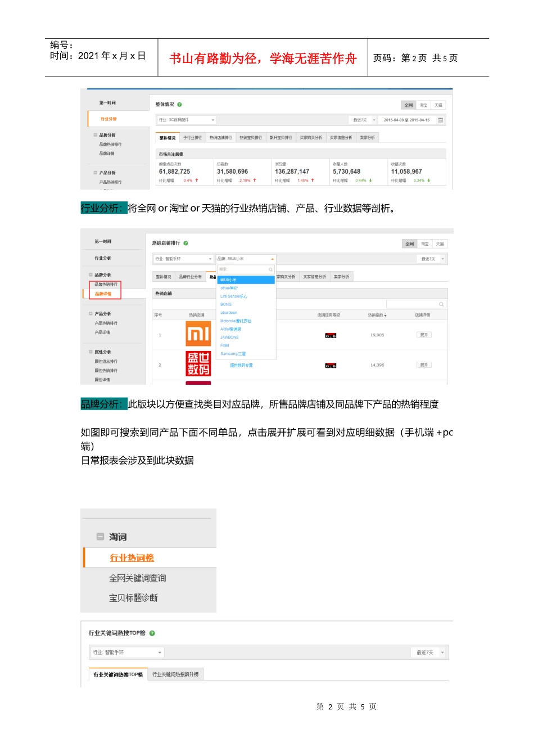The width and height of the screenshot is (534, 756).
Task: Collapse 产品分析 group in first screenshot sidebar
Action: click(x=96, y=173)
